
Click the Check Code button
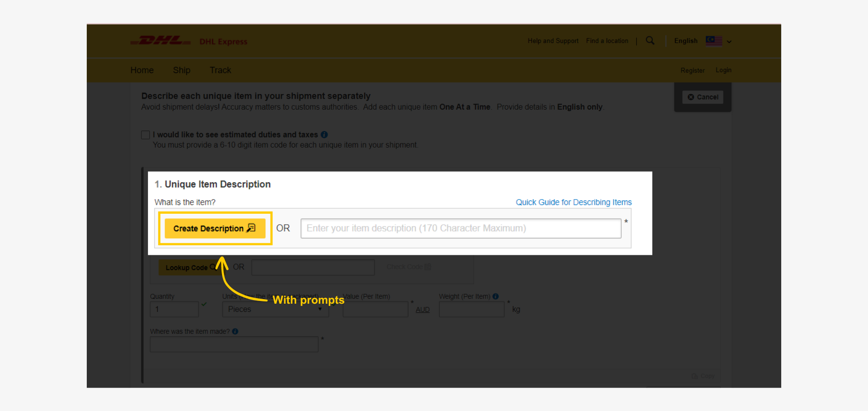coord(408,267)
